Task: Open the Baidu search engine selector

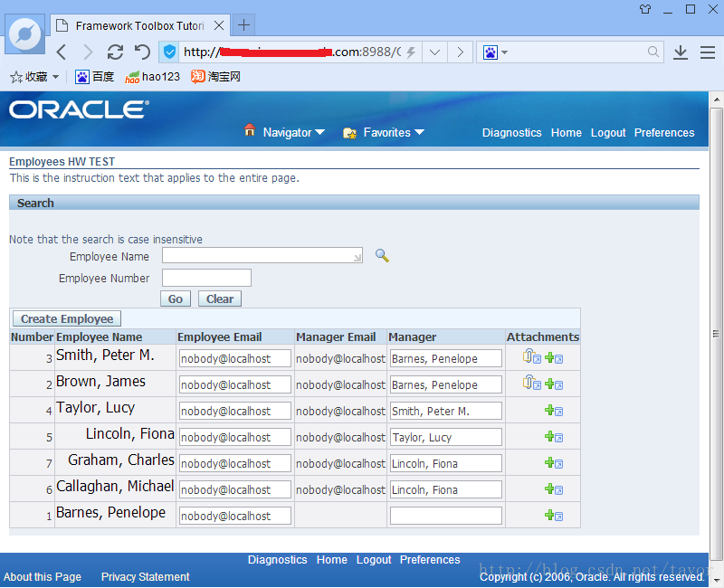Action: [495, 52]
